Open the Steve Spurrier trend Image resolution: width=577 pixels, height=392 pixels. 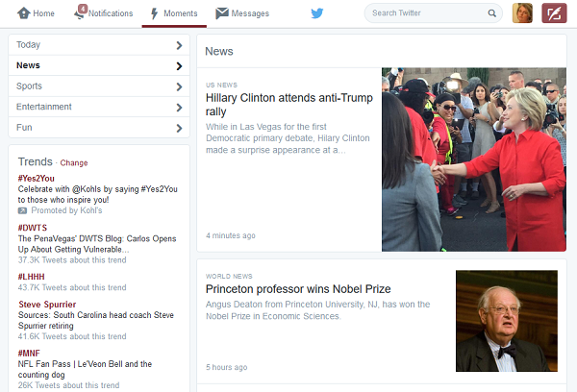pyautogui.click(x=47, y=305)
